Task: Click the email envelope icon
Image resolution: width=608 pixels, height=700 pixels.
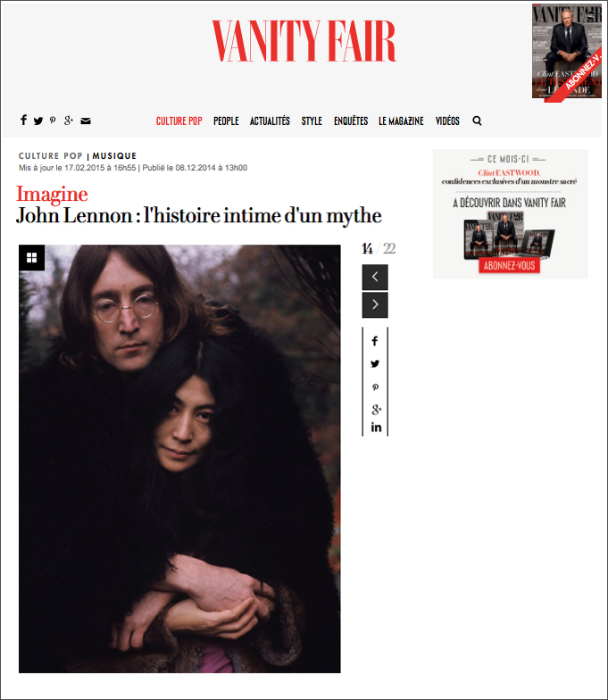Action: tap(86, 121)
